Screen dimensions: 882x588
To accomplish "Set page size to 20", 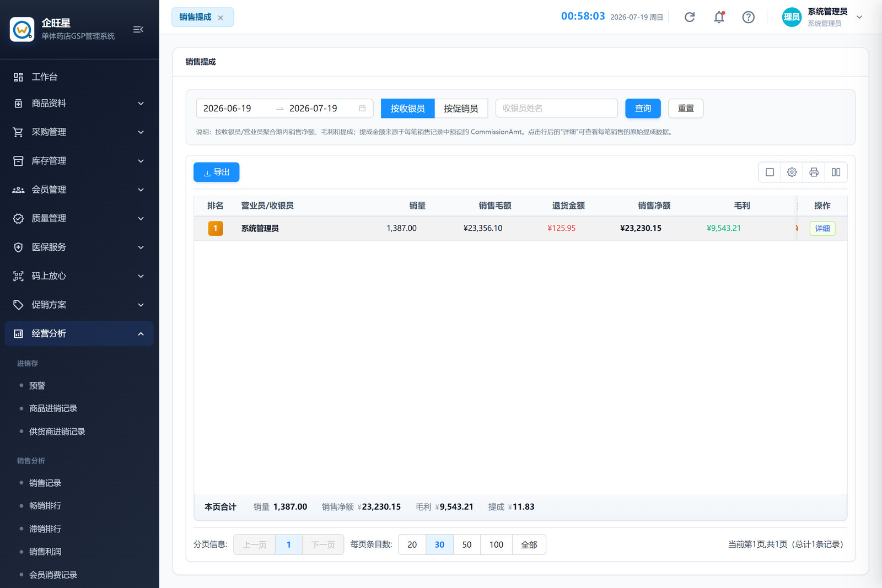I will (412, 544).
